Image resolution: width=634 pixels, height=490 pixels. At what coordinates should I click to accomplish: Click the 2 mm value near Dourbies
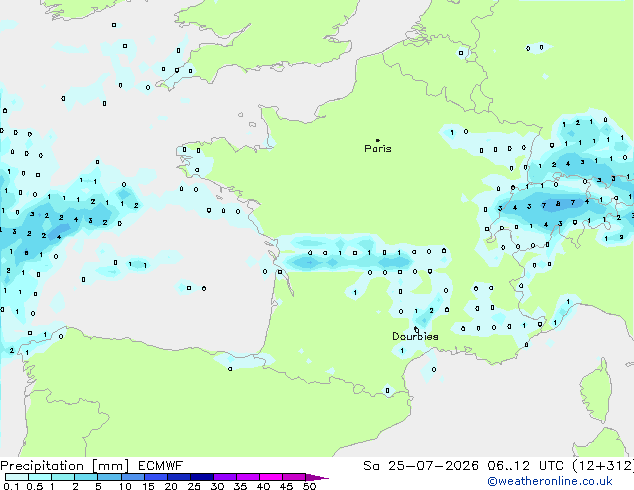coord(431,310)
